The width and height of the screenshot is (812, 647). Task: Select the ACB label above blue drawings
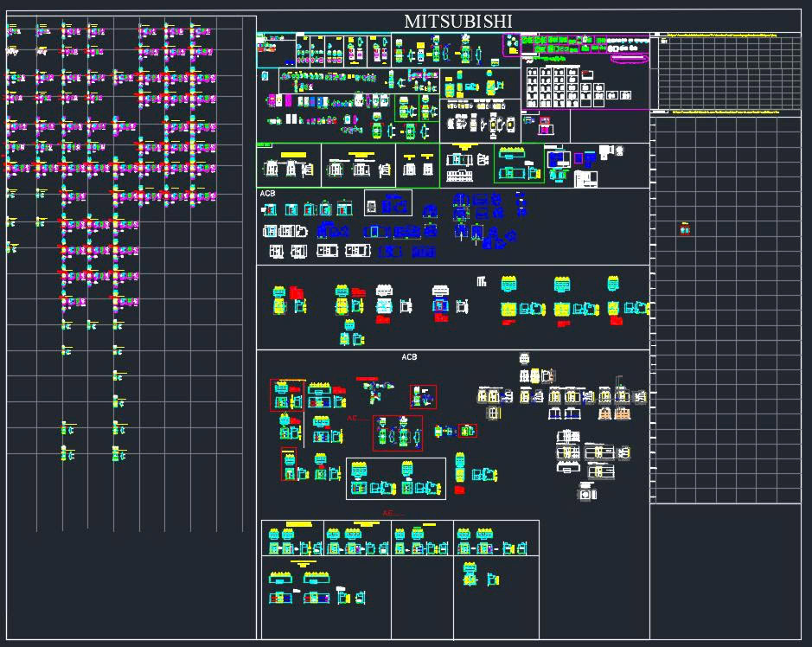[x=267, y=193]
